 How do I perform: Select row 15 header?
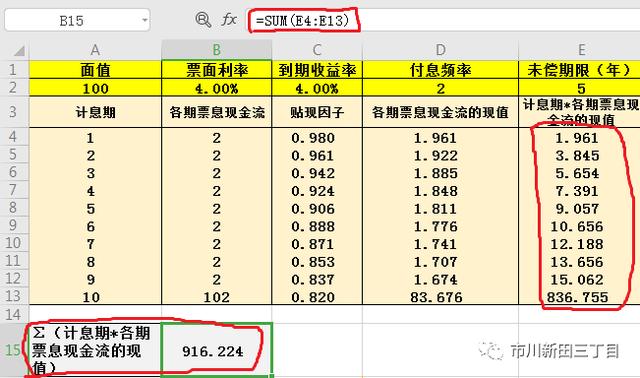coord(13,350)
